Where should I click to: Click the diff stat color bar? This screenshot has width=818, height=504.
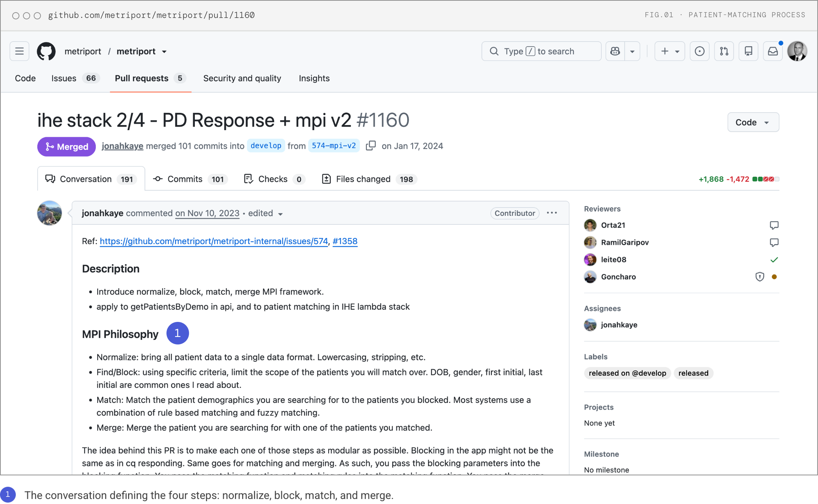click(766, 179)
